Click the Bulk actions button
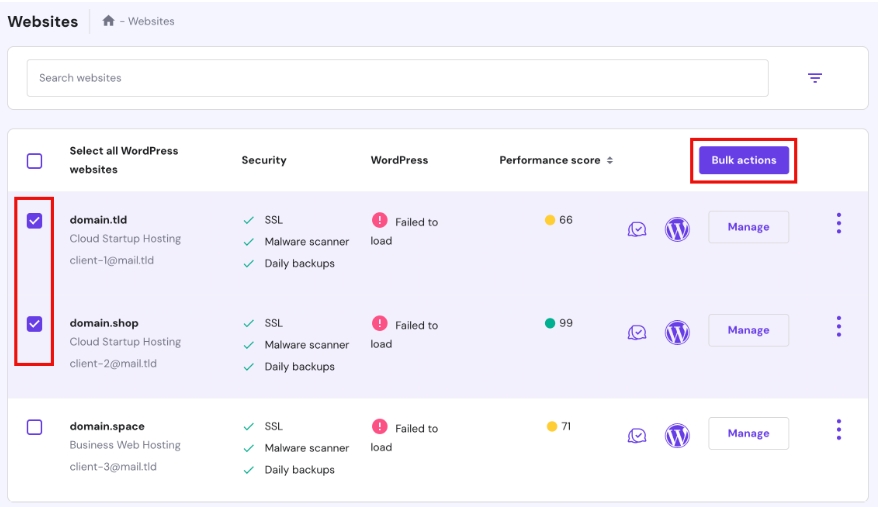The width and height of the screenshot is (880, 507). pyautogui.click(x=743, y=160)
